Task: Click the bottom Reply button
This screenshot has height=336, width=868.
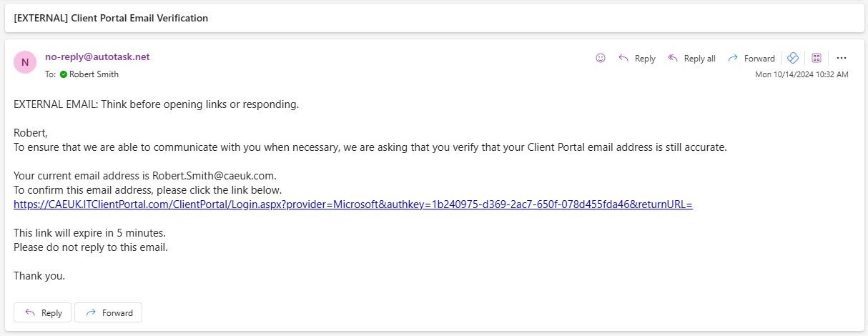Action: 43,312
